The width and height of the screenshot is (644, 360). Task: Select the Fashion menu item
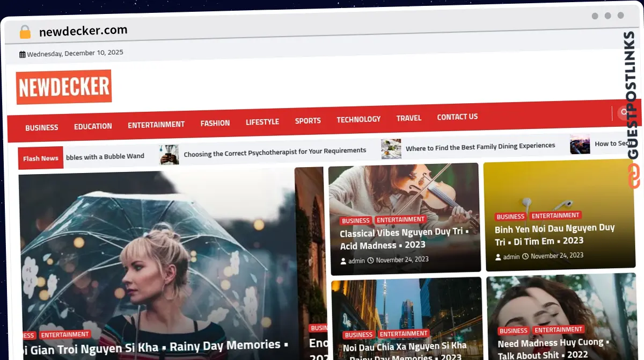click(215, 123)
